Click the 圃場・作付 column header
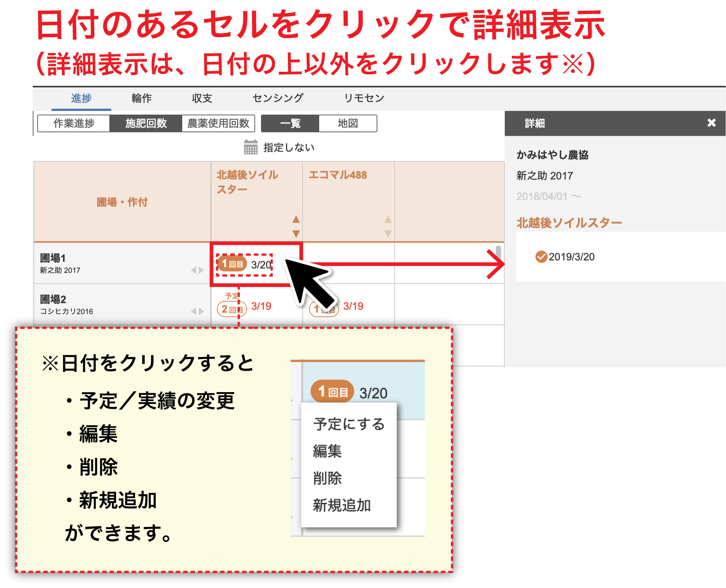 point(122,202)
